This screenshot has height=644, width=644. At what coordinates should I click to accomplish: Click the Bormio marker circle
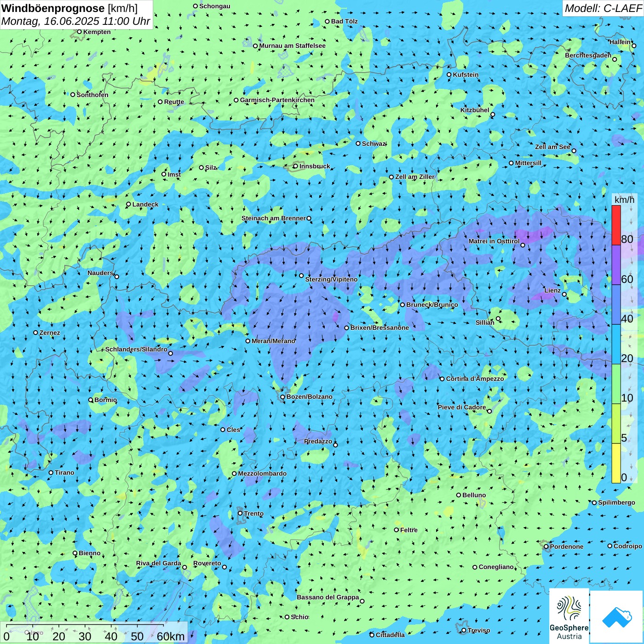[91, 400]
